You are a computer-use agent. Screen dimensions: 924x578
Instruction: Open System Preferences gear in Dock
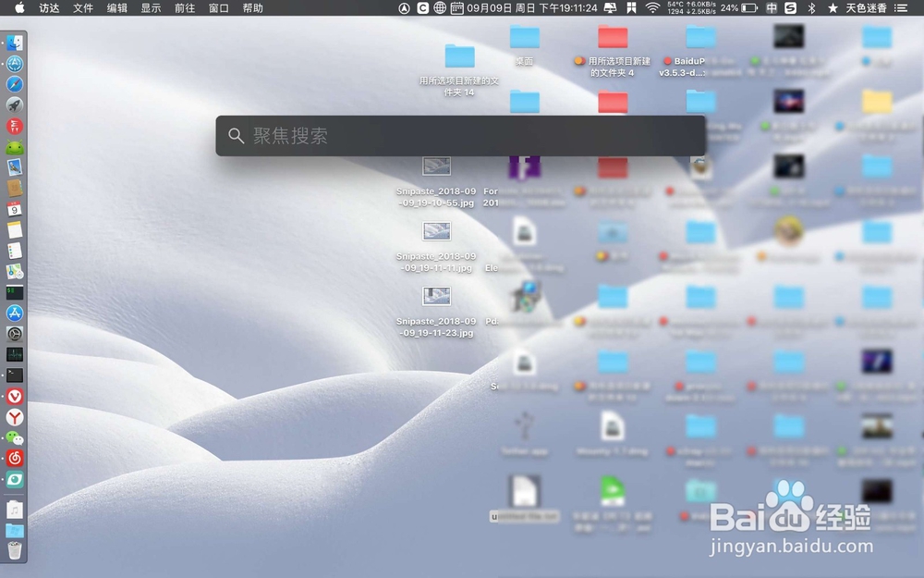(15, 334)
